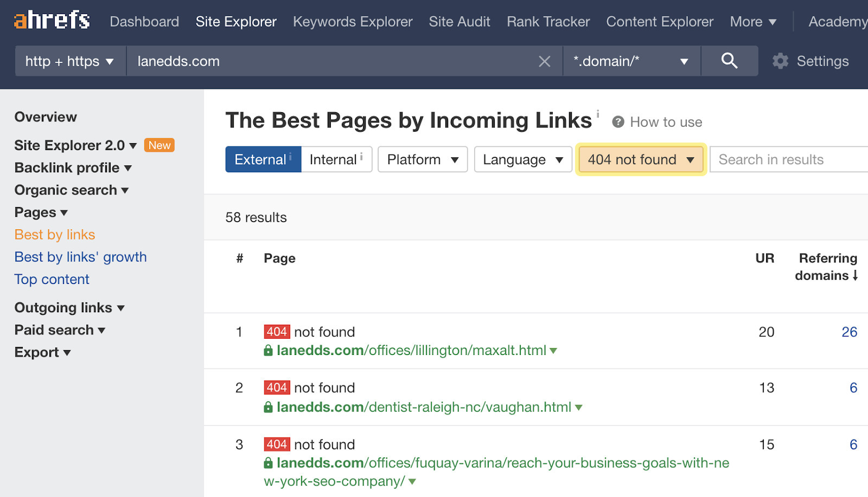Open the Language dropdown
Screen dimensions: 868x497
point(522,159)
